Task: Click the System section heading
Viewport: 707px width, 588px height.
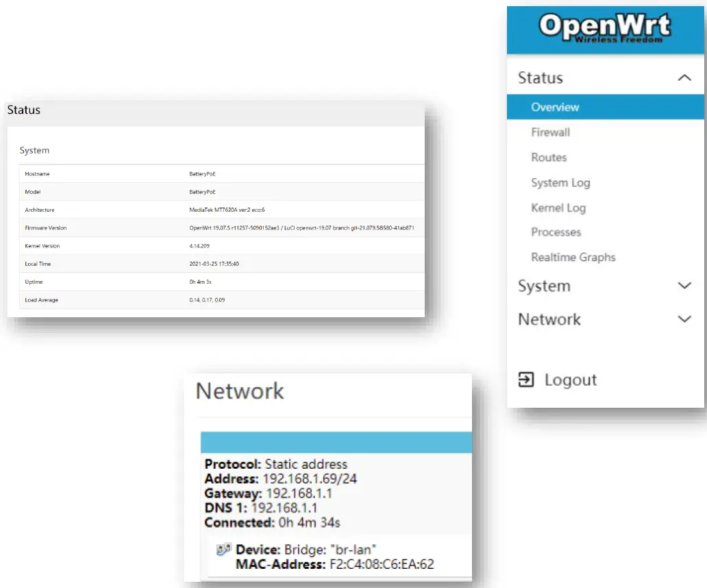Action: pos(34,150)
